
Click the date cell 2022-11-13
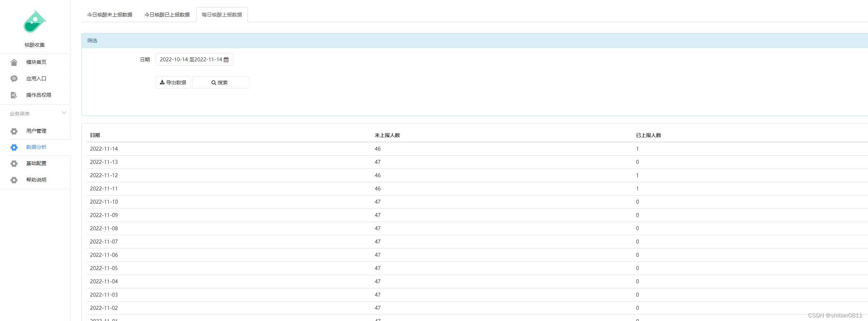pyautogui.click(x=104, y=162)
